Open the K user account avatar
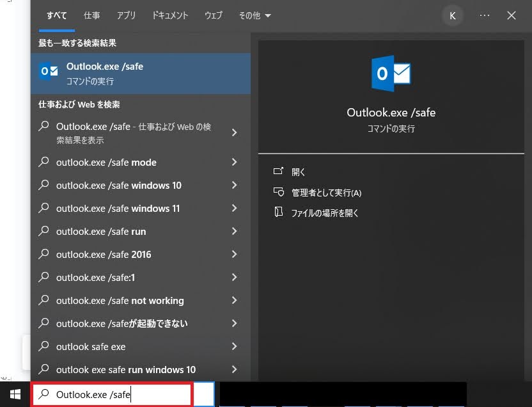 click(x=453, y=16)
